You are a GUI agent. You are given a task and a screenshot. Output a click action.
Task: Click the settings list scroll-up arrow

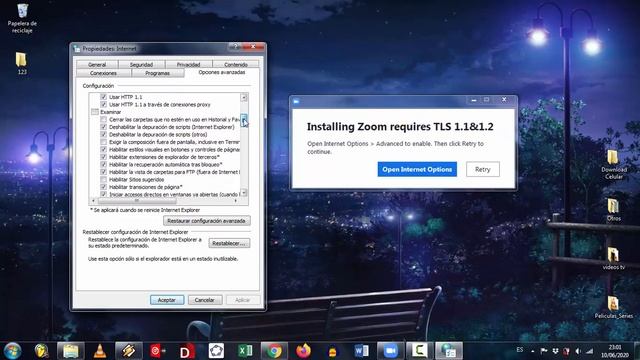pos(244,98)
